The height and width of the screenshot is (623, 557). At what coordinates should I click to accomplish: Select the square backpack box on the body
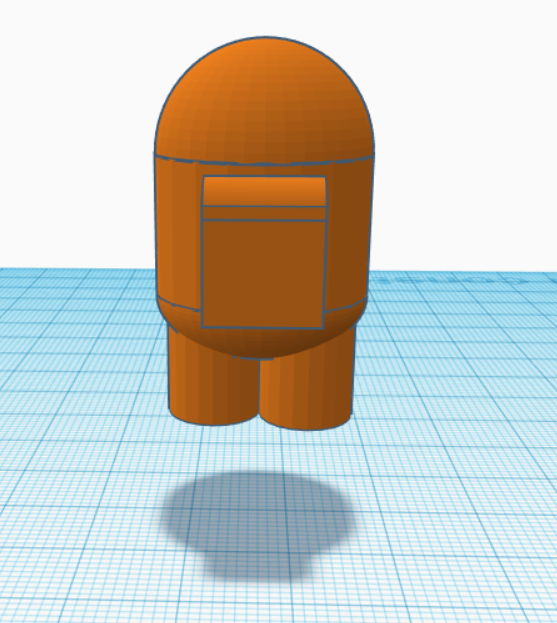[x=263, y=273]
